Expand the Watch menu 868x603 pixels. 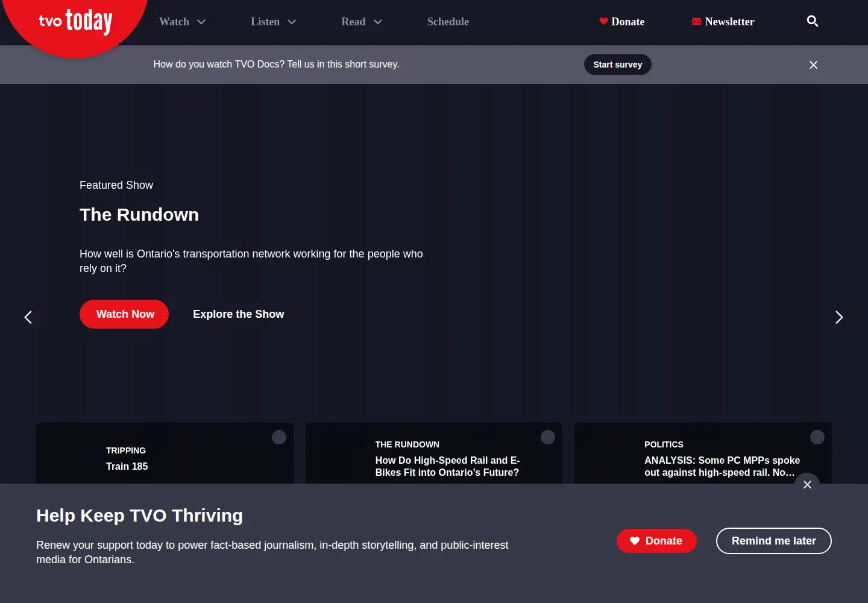(x=183, y=22)
